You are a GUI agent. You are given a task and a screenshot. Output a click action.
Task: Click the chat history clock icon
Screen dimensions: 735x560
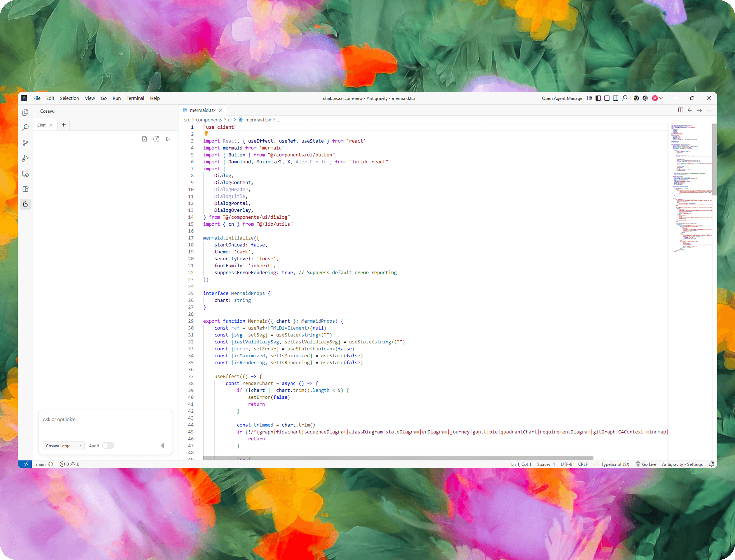point(156,139)
